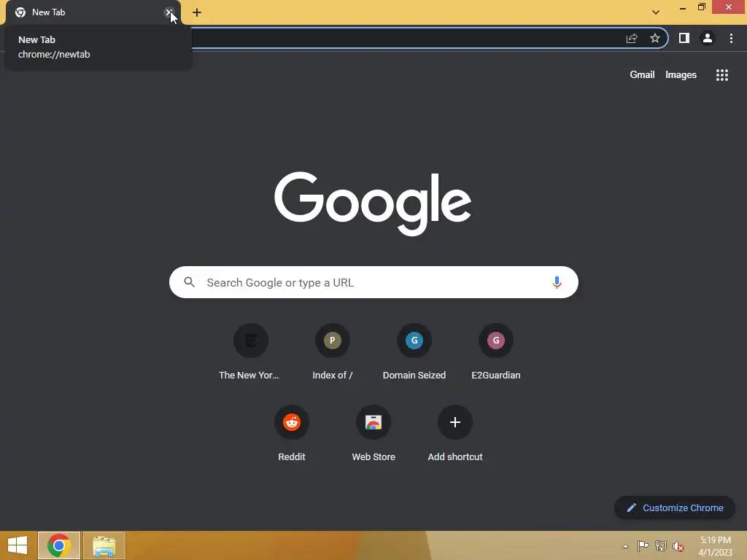Click the Web Store label text
This screenshot has width=747, height=560.
coord(373,456)
